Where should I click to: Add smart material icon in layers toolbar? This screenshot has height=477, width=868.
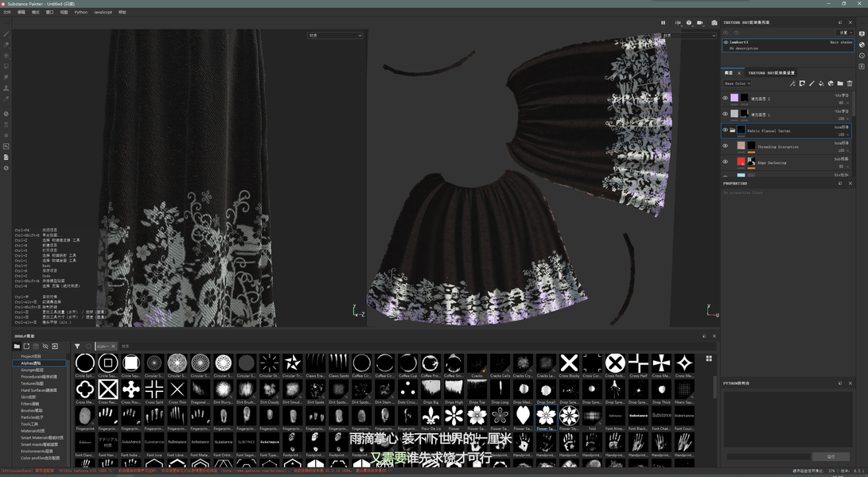click(x=831, y=83)
